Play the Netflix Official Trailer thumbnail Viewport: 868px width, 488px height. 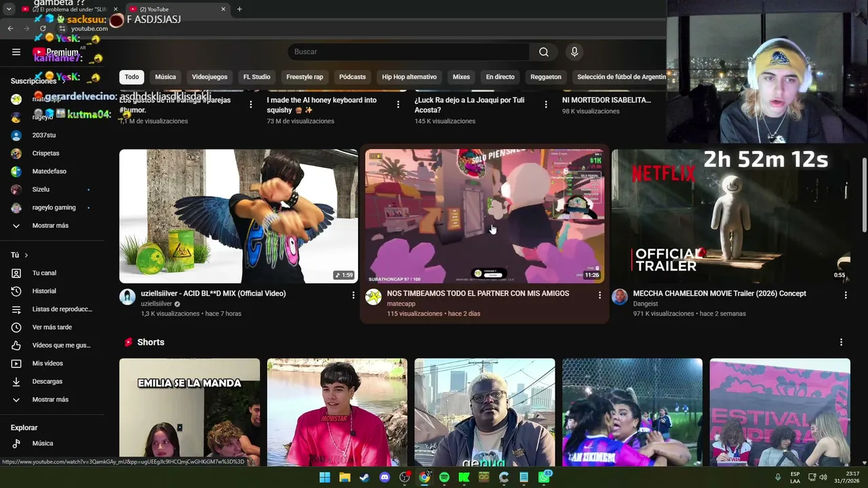731,216
